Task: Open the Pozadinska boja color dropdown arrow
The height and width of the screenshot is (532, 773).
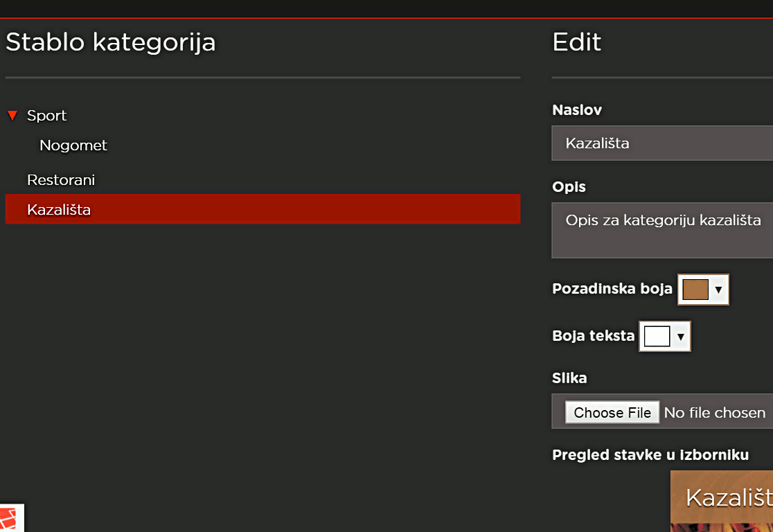Action: (x=719, y=290)
